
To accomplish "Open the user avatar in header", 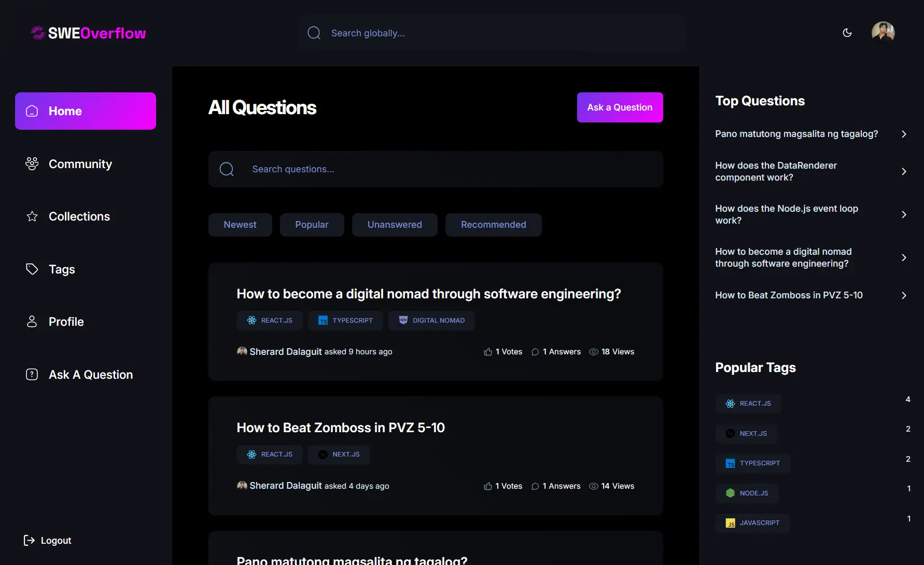I will [883, 33].
